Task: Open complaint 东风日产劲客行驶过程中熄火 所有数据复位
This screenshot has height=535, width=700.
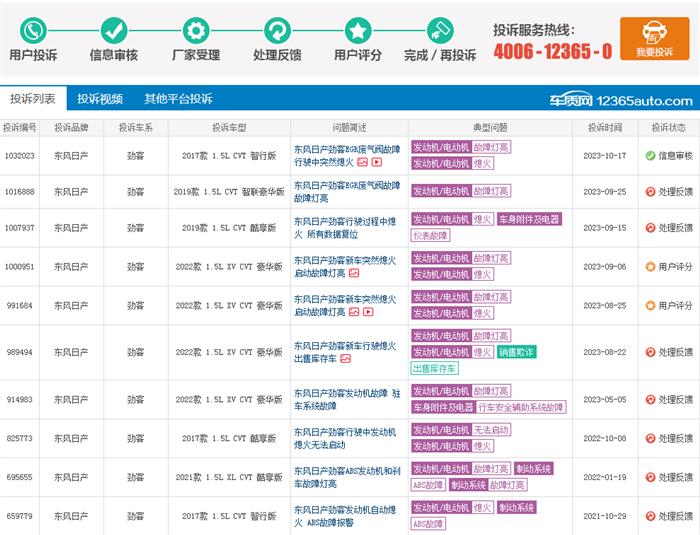Action: tap(345, 228)
